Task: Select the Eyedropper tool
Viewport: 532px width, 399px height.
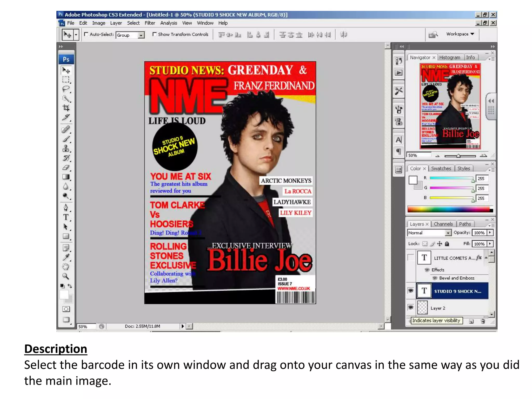Action: (66, 257)
